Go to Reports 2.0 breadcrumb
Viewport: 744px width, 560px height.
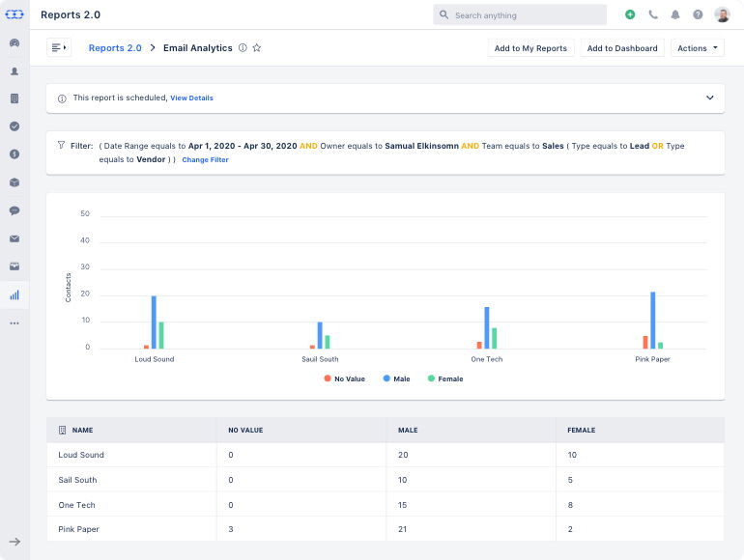(x=115, y=48)
